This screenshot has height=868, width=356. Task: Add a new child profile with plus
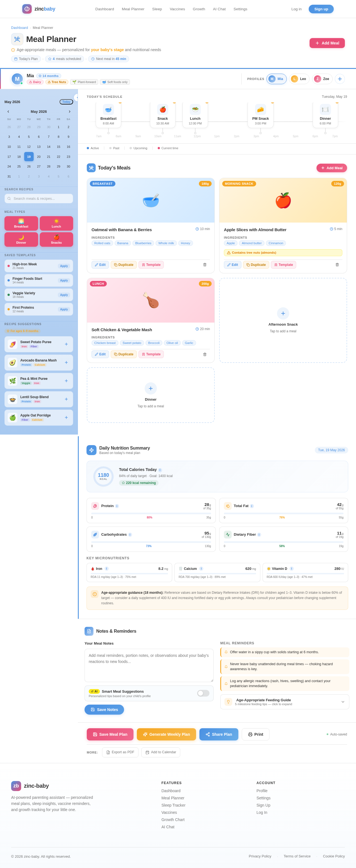pyautogui.click(x=340, y=79)
